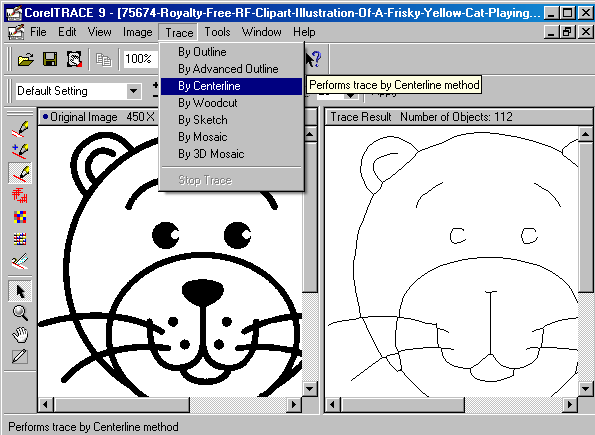The image size is (595, 435).
Task: Trace Result pane: scroll up arrow
Action: click(585, 134)
